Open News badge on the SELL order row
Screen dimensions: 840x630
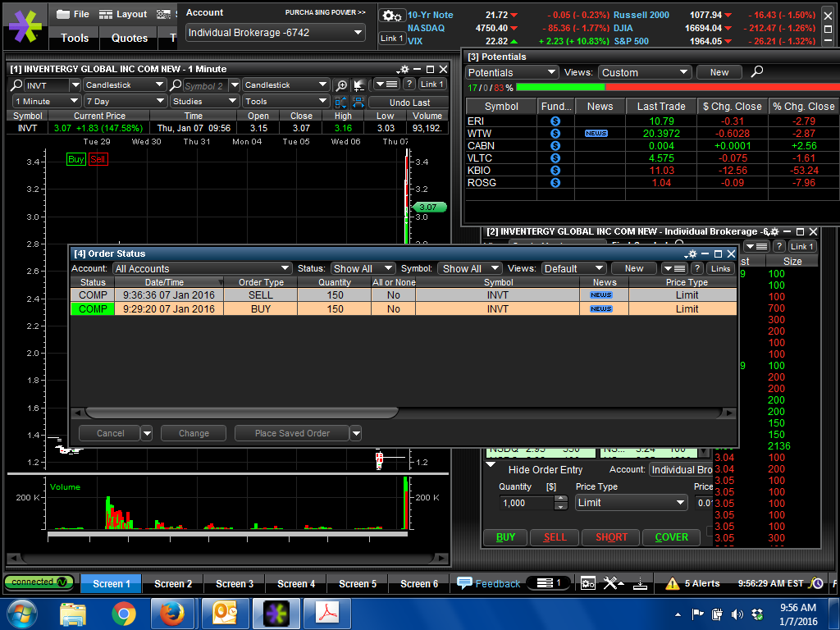click(x=601, y=295)
